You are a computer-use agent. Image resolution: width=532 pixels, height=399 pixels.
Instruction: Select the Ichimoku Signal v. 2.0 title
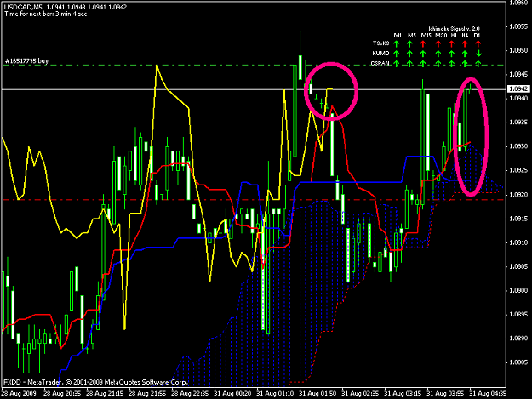tap(454, 29)
